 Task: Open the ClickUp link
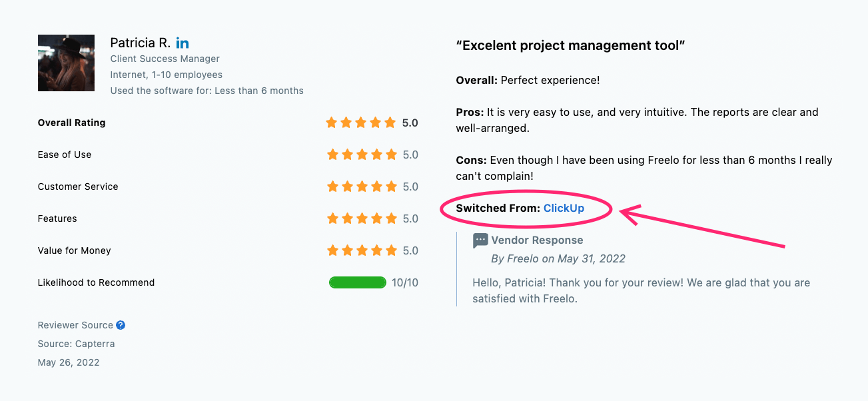(564, 208)
